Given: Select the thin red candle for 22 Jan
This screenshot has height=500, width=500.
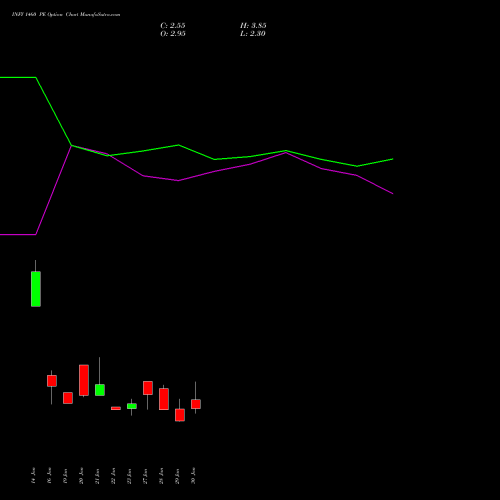Looking at the screenshot, I should pyautogui.click(x=116, y=408).
